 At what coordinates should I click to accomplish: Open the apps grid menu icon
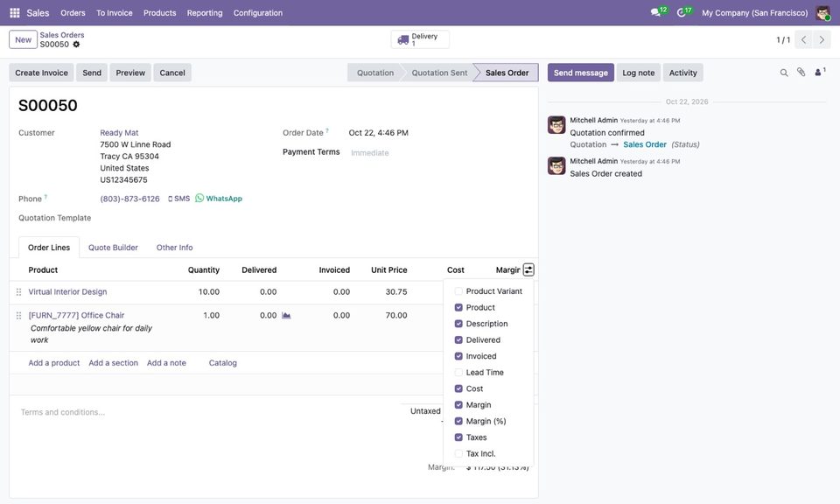[15, 13]
